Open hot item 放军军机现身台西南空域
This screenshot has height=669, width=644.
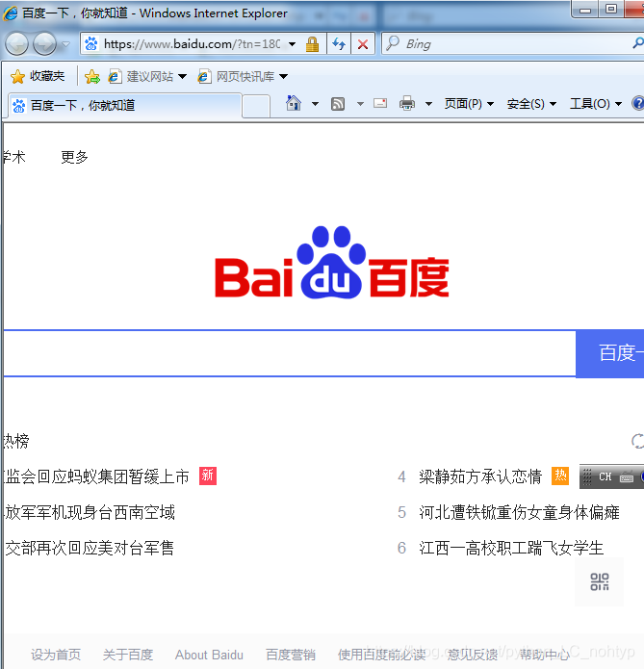click(x=90, y=512)
